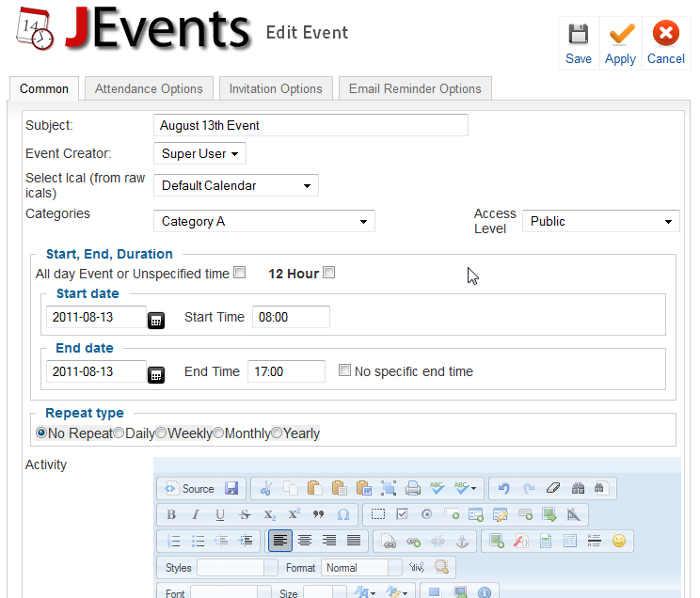Image resolution: width=700 pixels, height=598 pixels.
Task: Insert image icon in editor toolbar
Action: [x=497, y=541]
